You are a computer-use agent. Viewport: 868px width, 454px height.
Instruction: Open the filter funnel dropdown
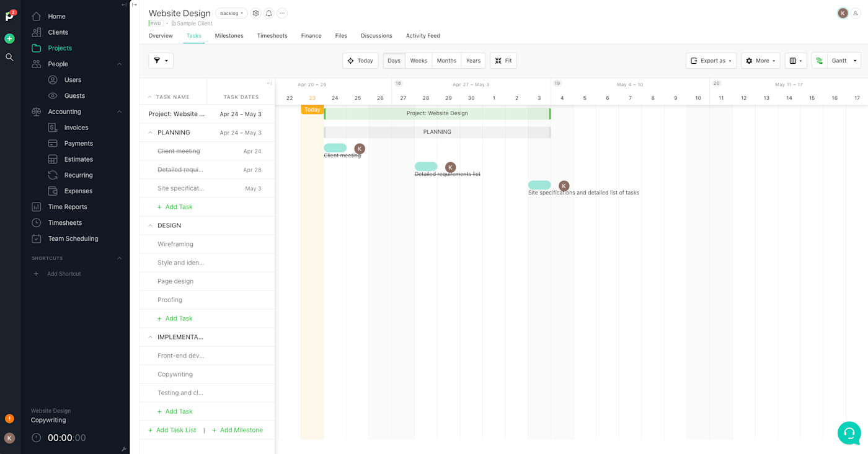click(x=161, y=61)
